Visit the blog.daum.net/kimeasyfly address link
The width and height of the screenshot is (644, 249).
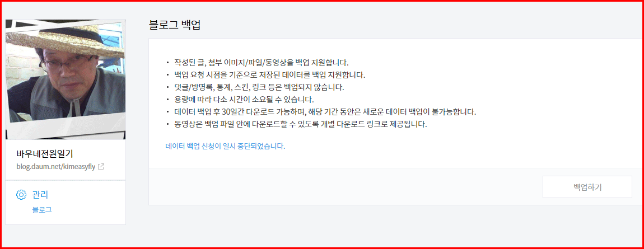56,167
